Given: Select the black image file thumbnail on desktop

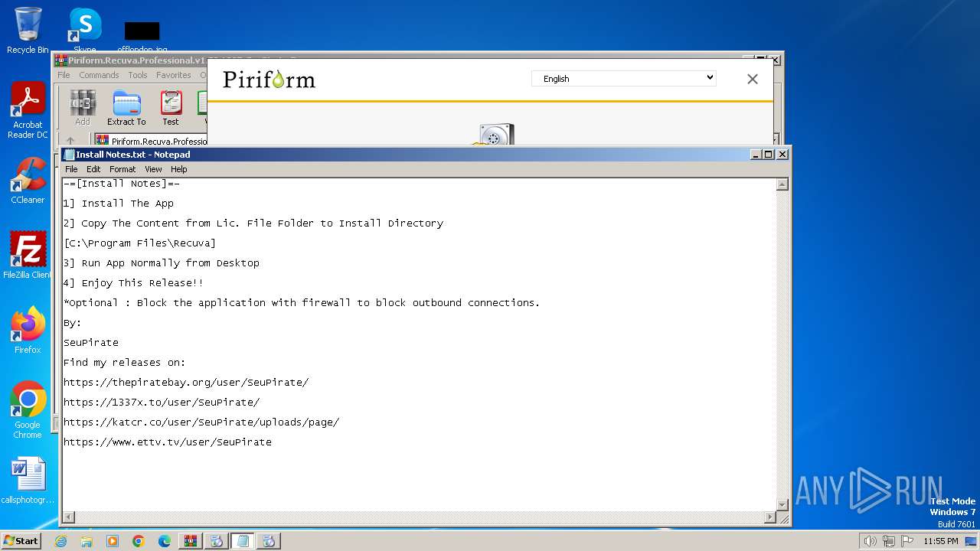Looking at the screenshot, I should [142, 31].
